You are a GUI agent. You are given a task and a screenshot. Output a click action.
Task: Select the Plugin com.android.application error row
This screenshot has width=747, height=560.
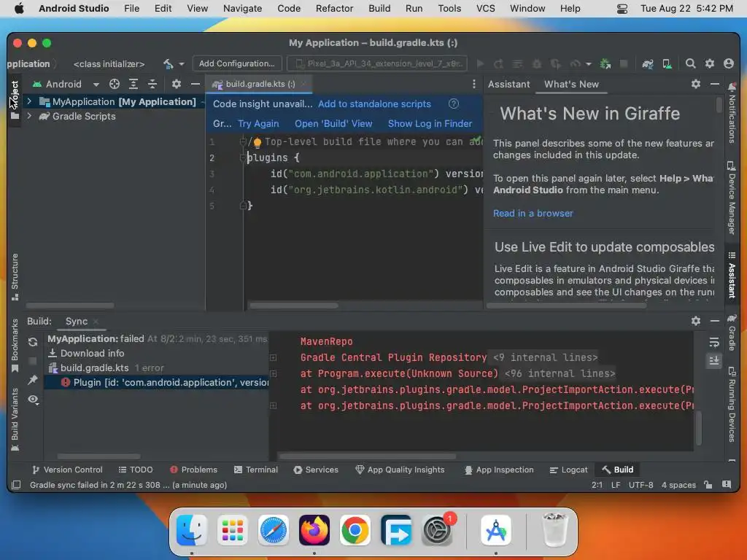click(158, 382)
